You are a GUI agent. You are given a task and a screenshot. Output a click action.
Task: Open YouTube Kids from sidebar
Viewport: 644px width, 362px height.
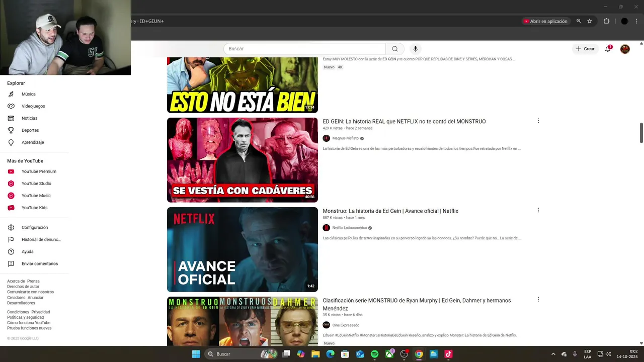(33, 208)
